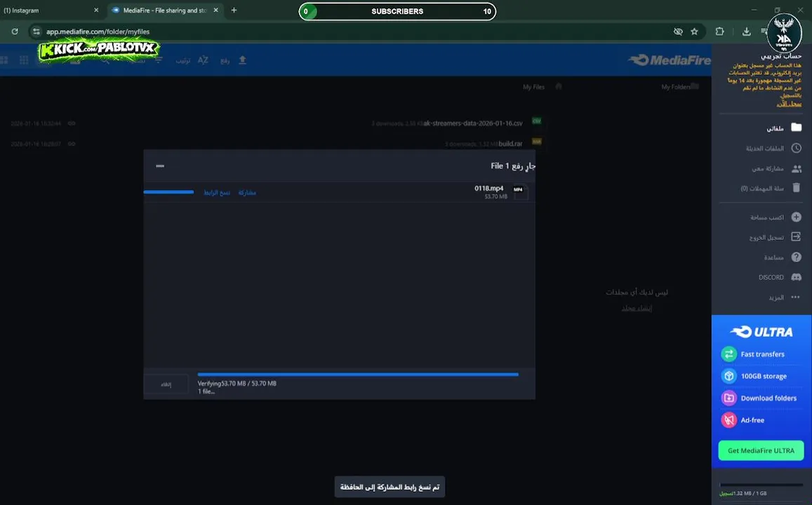Open the trash bin icon in sidebar
Screen dimensions: 812x505
coord(797,188)
